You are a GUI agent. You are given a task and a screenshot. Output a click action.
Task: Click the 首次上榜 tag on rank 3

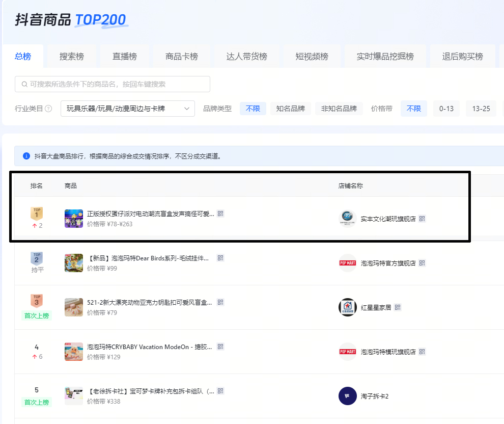[x=37, y=315]
